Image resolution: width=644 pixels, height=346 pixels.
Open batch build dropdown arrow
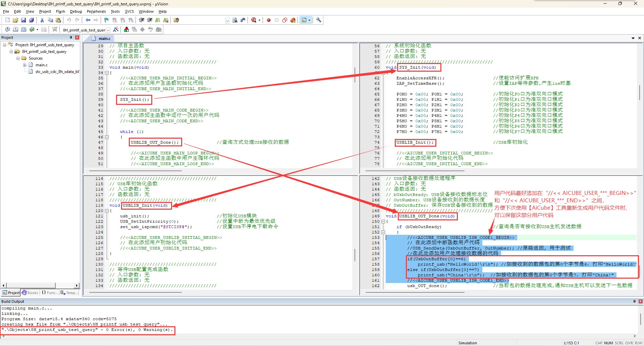pos(37,29)
